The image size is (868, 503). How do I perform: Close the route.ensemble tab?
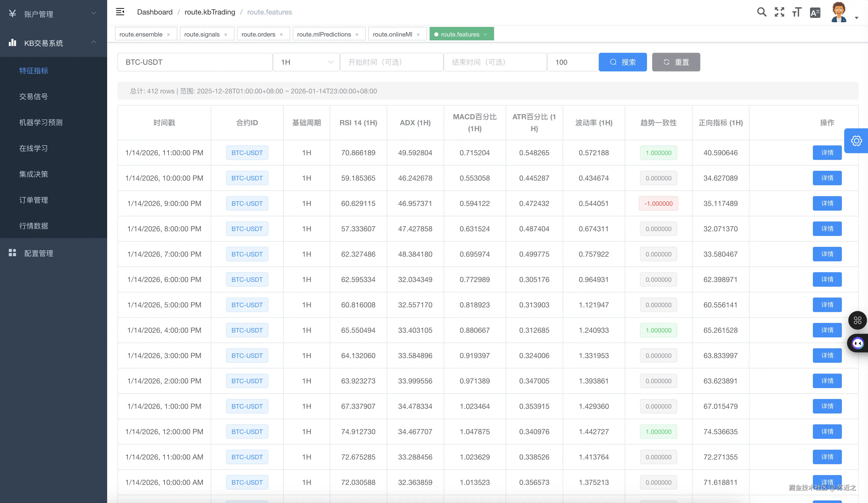click(x=168, y=34)
